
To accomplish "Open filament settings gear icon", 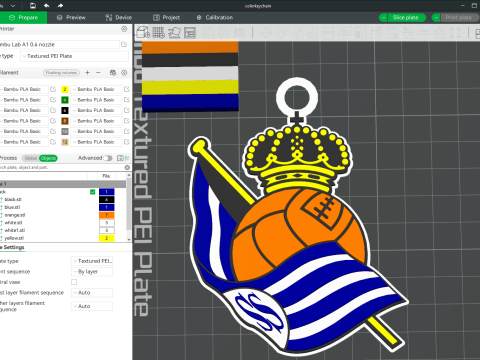I will click(124, 73).
